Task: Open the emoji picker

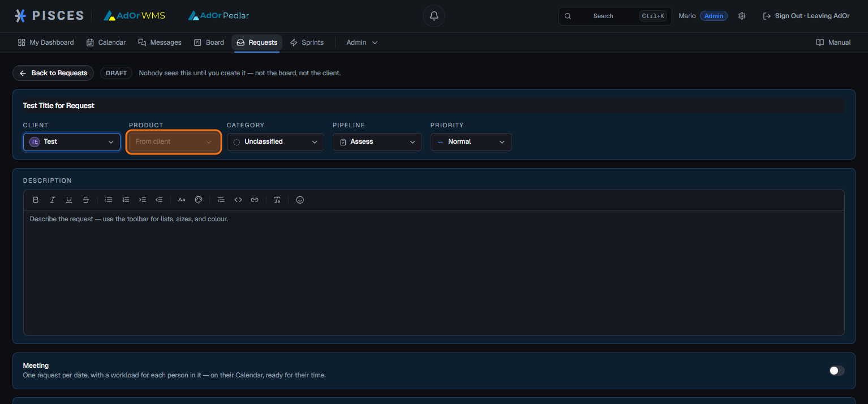Action: click(x=300, y=200)
